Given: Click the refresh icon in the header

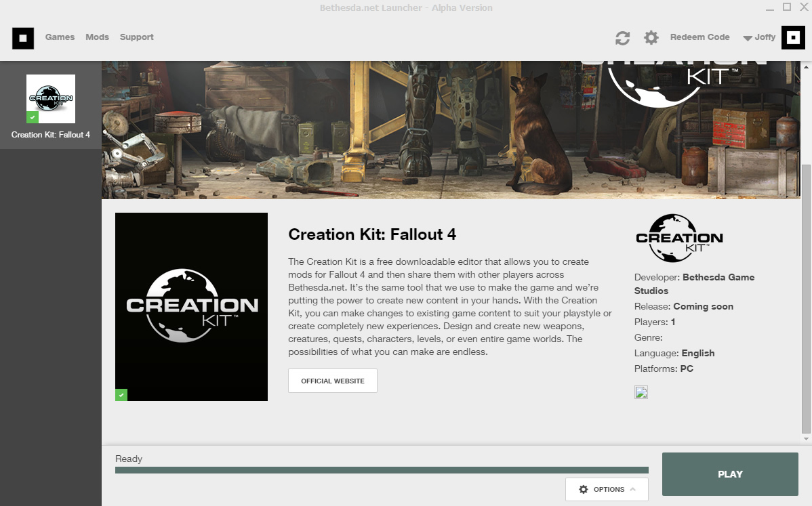Looking at the screenshot, I should click(622, 38).
